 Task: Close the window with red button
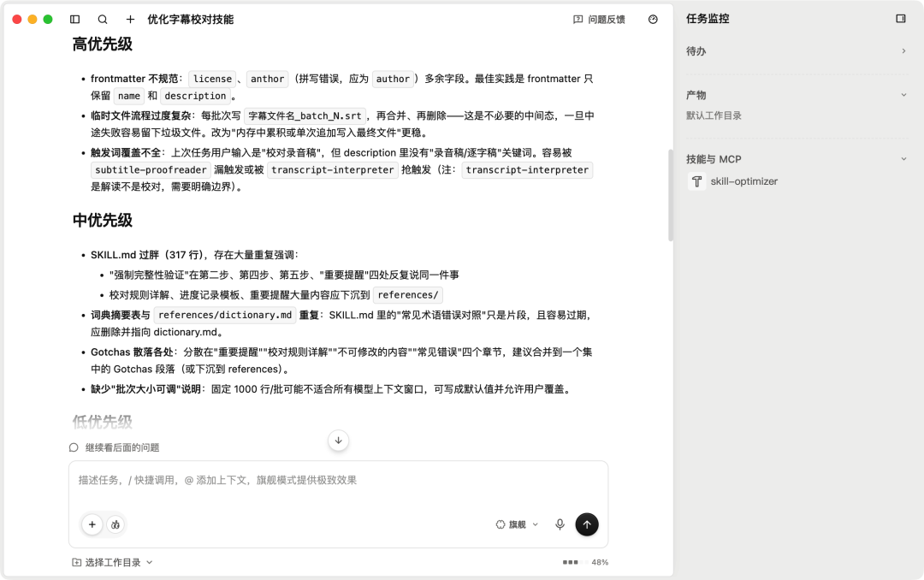(17, 20)
